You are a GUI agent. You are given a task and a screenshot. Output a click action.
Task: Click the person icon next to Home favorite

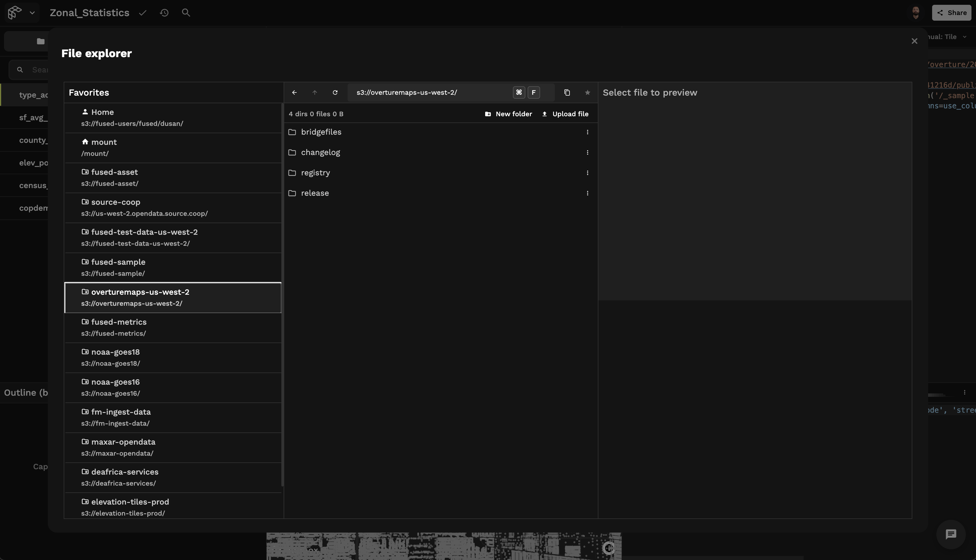click(x=85, y=112)
